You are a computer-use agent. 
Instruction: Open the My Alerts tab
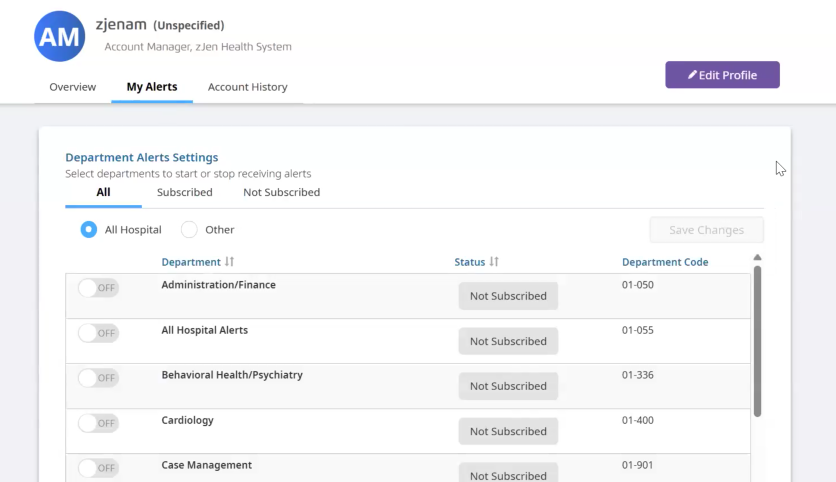[x=152, y=87]
